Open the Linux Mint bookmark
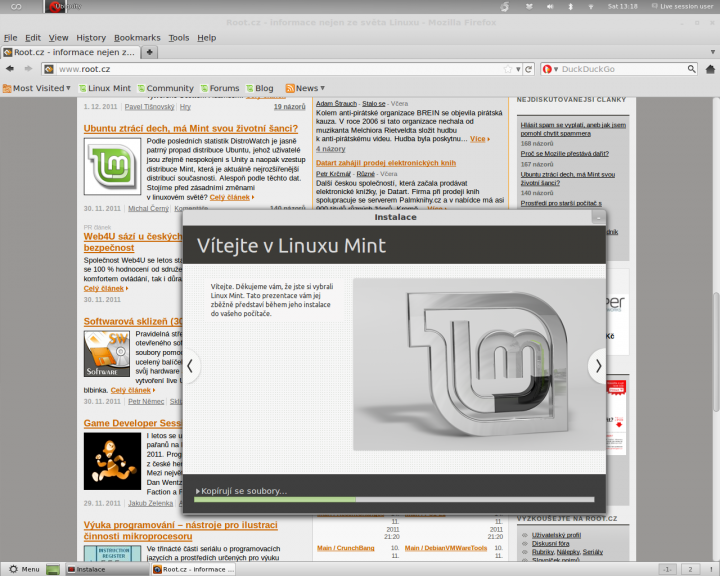 tap(105, 88)
